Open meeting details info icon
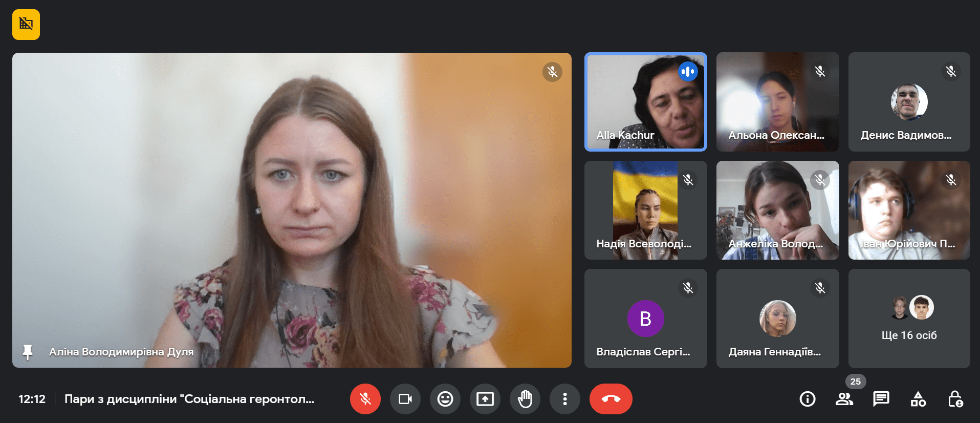The width and height of the screenshot is (980, 423). point(807,399)
